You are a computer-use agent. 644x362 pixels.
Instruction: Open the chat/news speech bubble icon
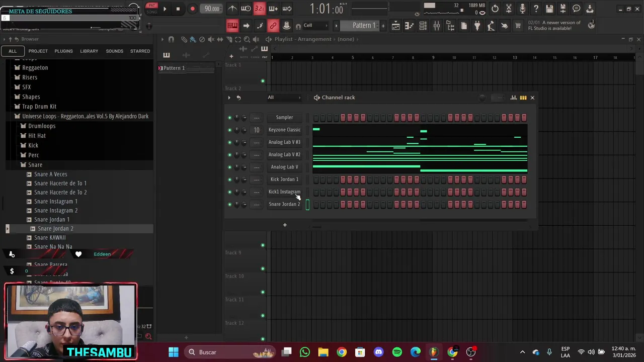click(x=577, y=9)
